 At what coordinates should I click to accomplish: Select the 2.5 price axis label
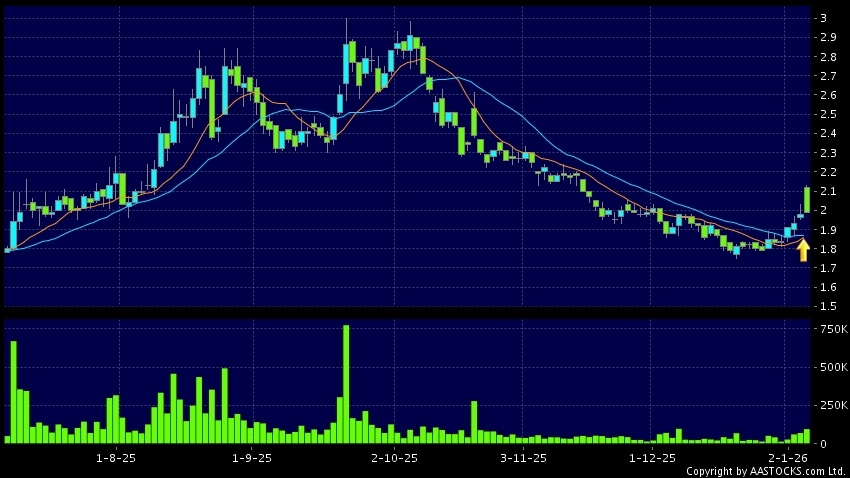[827, 114]
